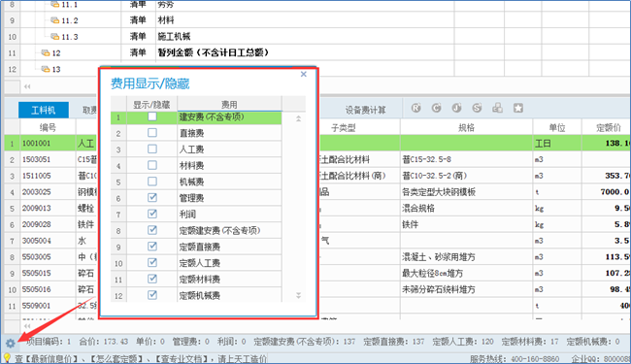Screen dimensions: 631x364
Task: Close the 费用显示/隐藏 dialog
Action: pos(304,74)
